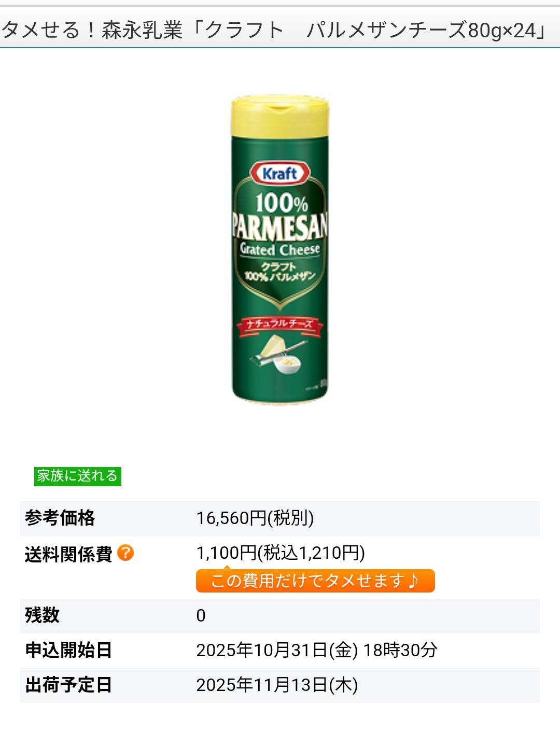560x734 pixels.
Task: Select the 2025年10月31日(金) 18時30分 date text
Action: point(317,650)
